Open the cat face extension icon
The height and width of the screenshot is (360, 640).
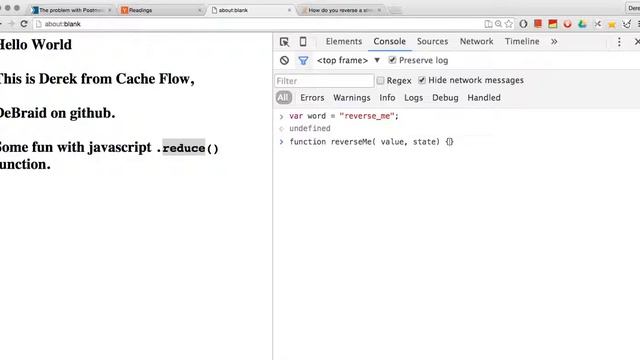(x=627, y=24)
